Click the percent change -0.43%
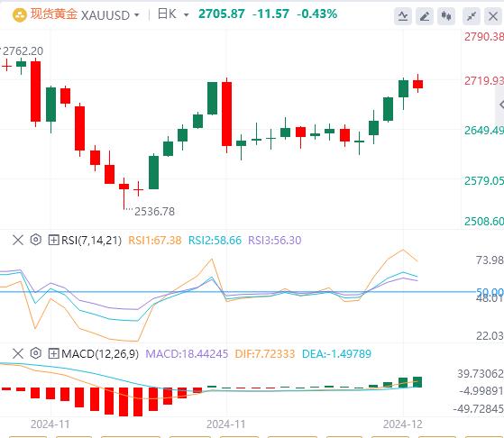 317,14
